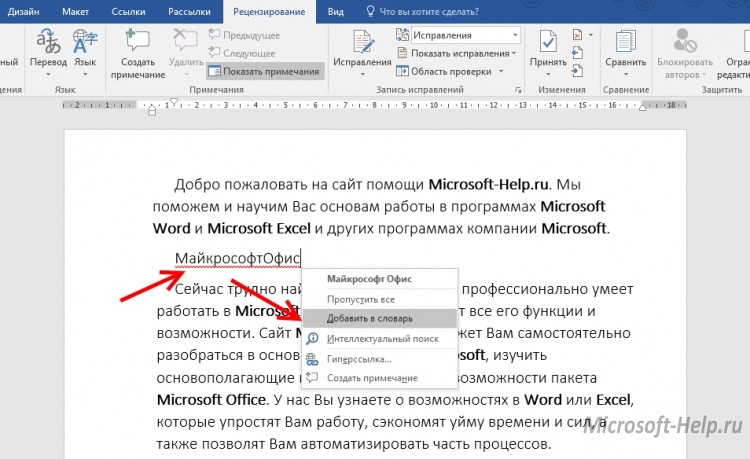Click the right indent marker on the ruler
Viewport: 750px width, 459px height.
coord(643,107)
